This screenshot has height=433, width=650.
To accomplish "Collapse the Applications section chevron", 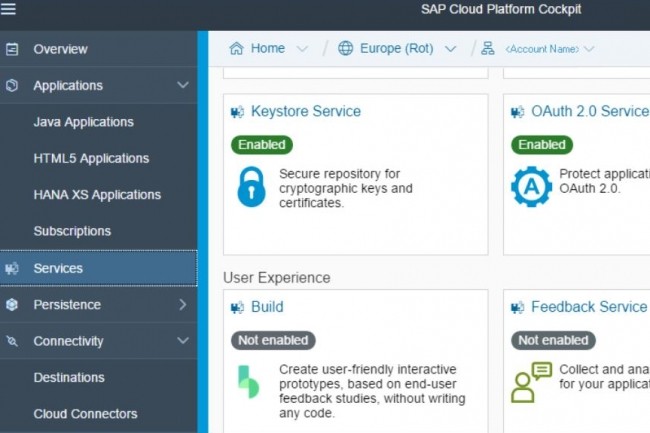I will point(183,85).
